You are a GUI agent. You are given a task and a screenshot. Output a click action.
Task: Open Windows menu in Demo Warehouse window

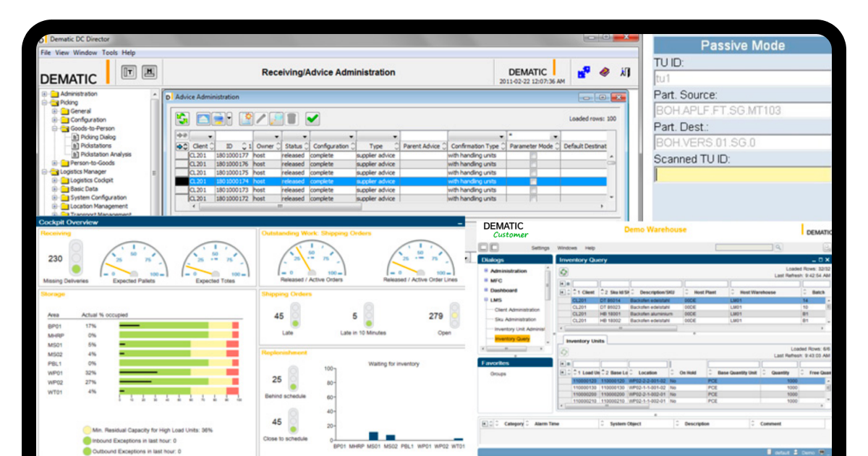tap(567, 248)
